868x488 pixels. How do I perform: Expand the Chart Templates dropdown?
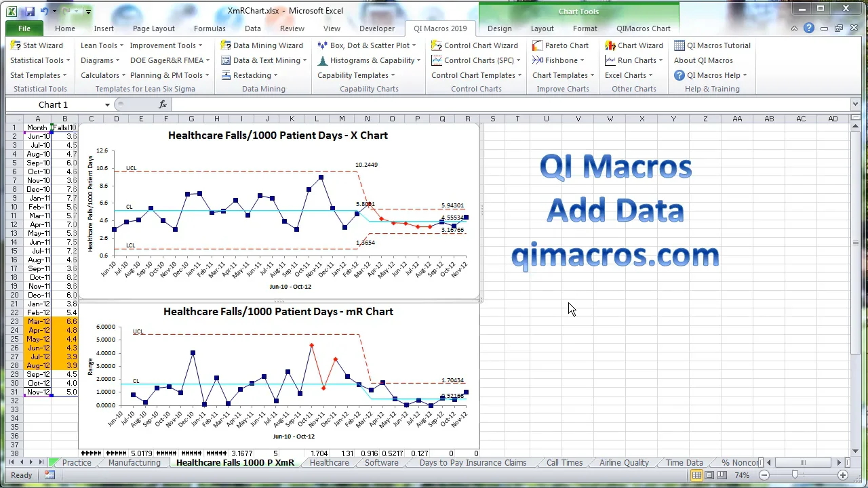click(x=563, y=75)
